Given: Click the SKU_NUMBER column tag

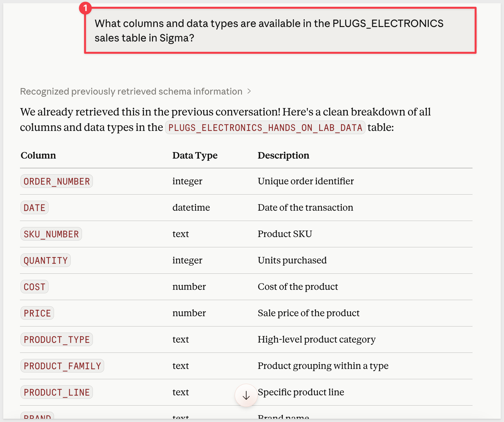Looking at the screenshot, I should (51, 234).
